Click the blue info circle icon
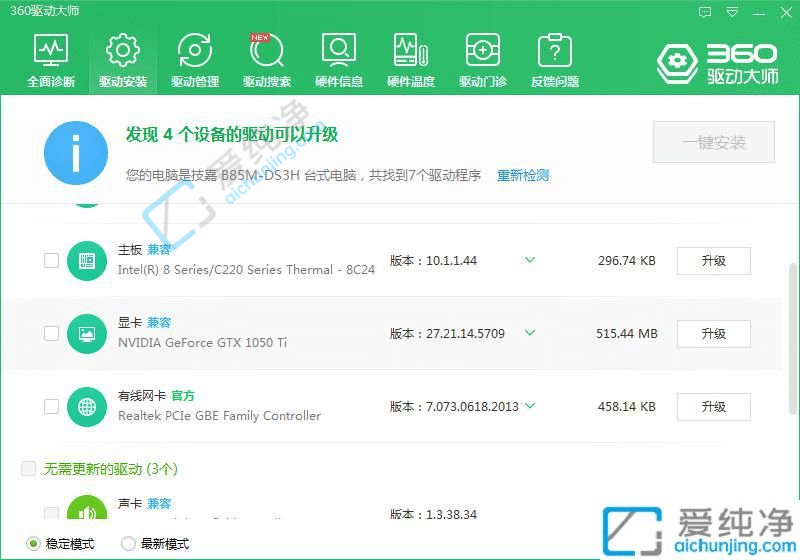 point(76,152)
